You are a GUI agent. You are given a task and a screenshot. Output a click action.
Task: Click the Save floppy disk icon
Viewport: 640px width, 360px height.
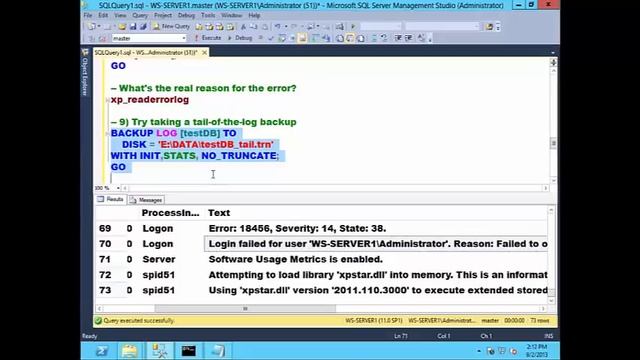133,27
